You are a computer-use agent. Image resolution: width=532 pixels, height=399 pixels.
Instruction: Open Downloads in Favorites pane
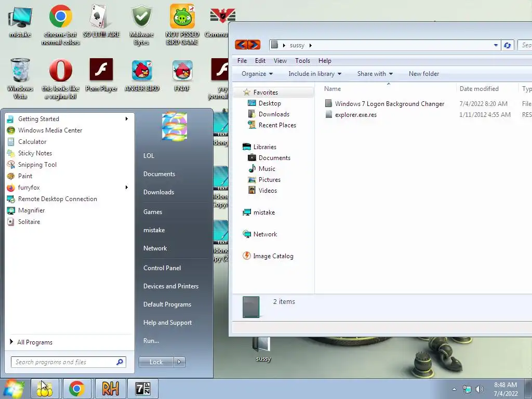coord(273,114)
